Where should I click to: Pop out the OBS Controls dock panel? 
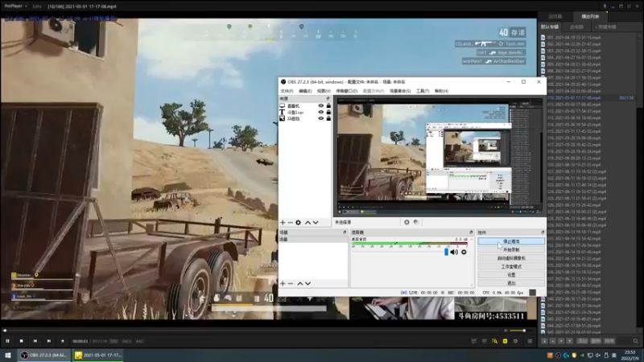coord(543,232)
